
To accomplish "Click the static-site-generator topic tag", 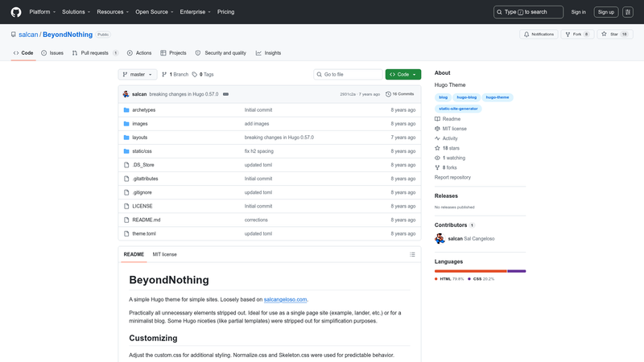I will [458, 109].
